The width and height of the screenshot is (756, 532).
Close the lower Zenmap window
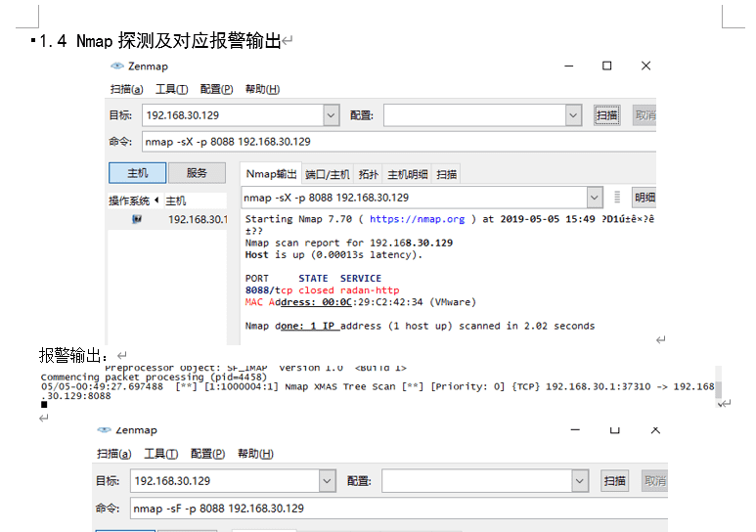click(655, 429)
